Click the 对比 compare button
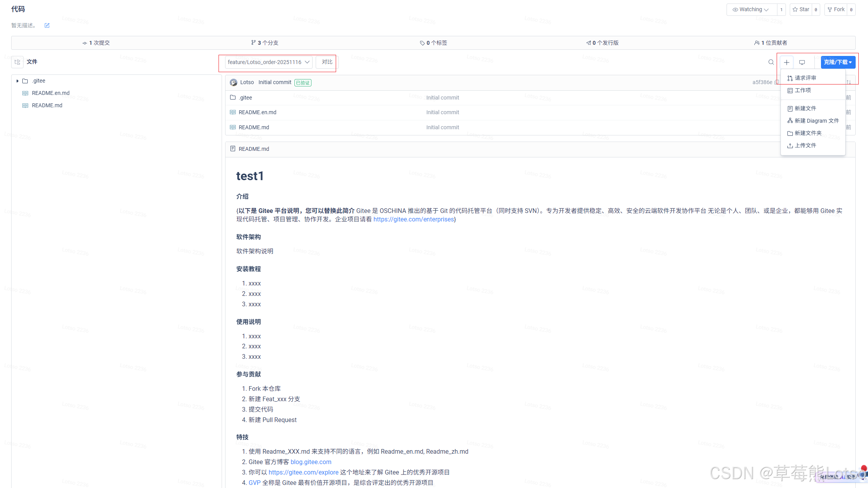868x488 pixels. coord(326,62)
